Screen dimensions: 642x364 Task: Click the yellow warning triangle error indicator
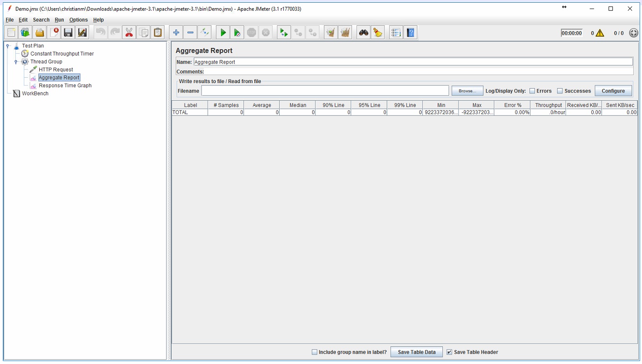click(600, 33)
